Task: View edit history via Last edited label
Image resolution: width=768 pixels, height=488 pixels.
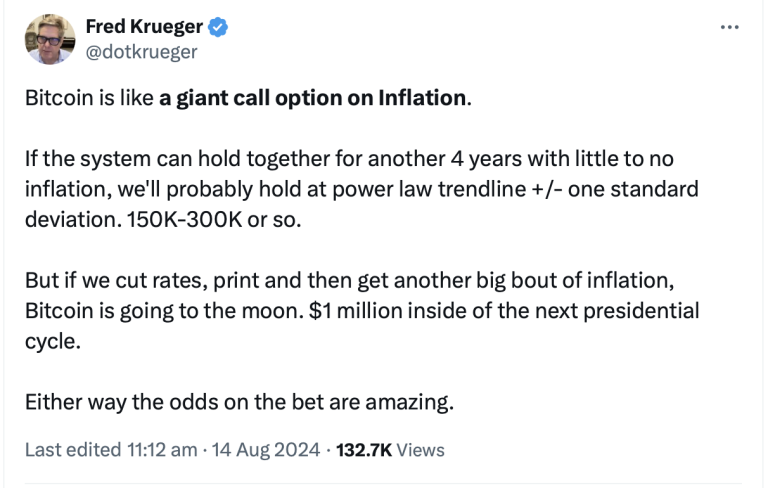Action: 73,449
